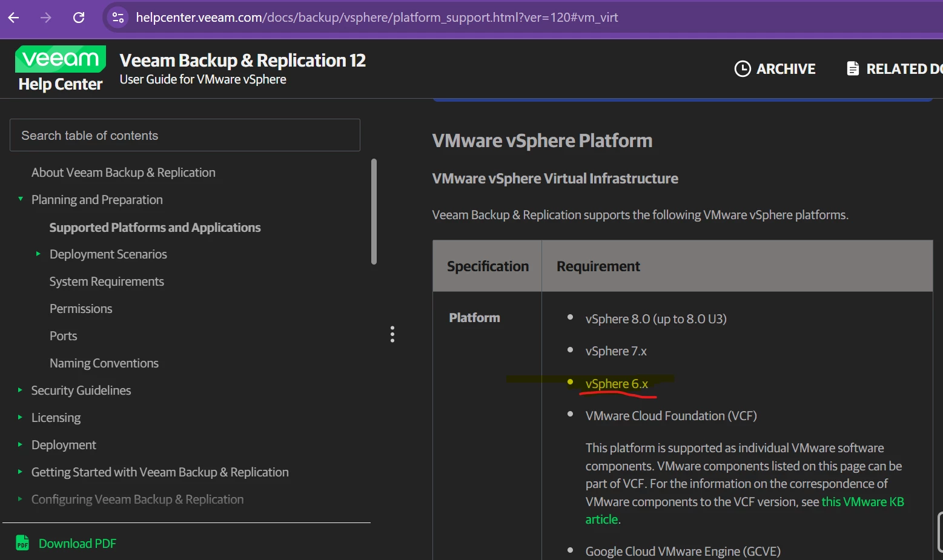Screen dimensions: 943x560
Task: Open Planning and Preparation topic
Action: pos(97,200)
